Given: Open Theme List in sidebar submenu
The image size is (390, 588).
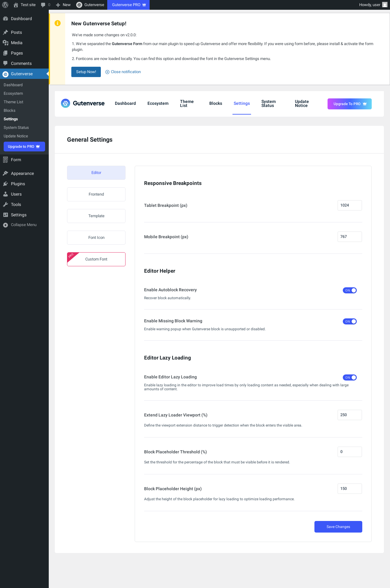Looking at the screenshot, I should [13, 102].
